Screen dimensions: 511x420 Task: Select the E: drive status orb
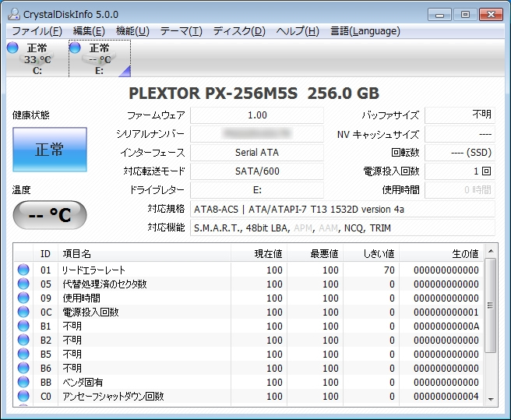pos(76,48)
